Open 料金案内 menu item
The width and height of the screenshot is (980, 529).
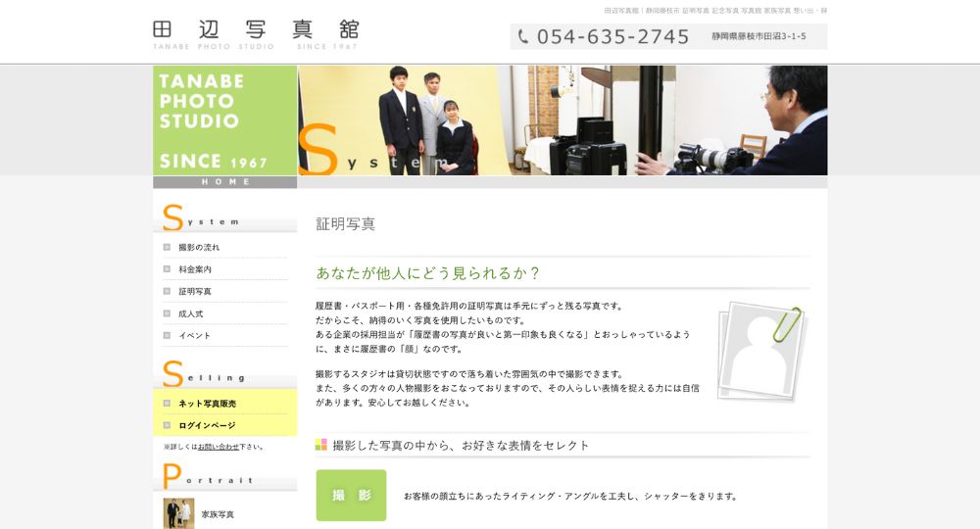point(195,269)
